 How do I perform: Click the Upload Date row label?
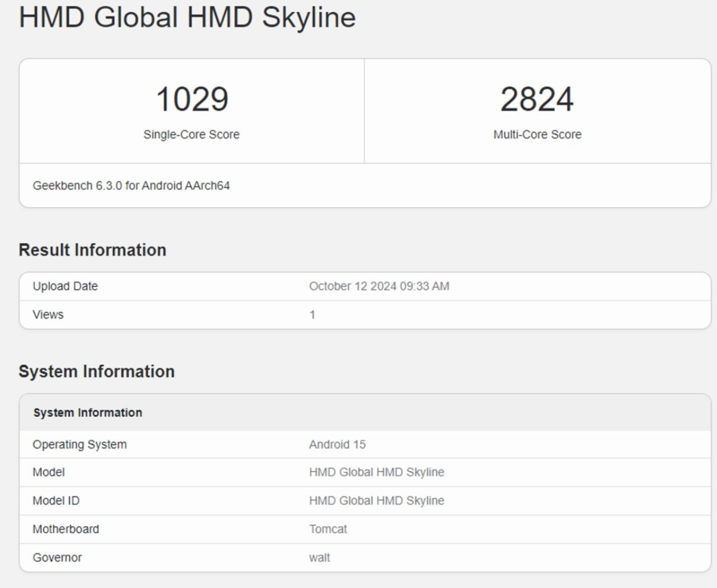pos(65,286)
